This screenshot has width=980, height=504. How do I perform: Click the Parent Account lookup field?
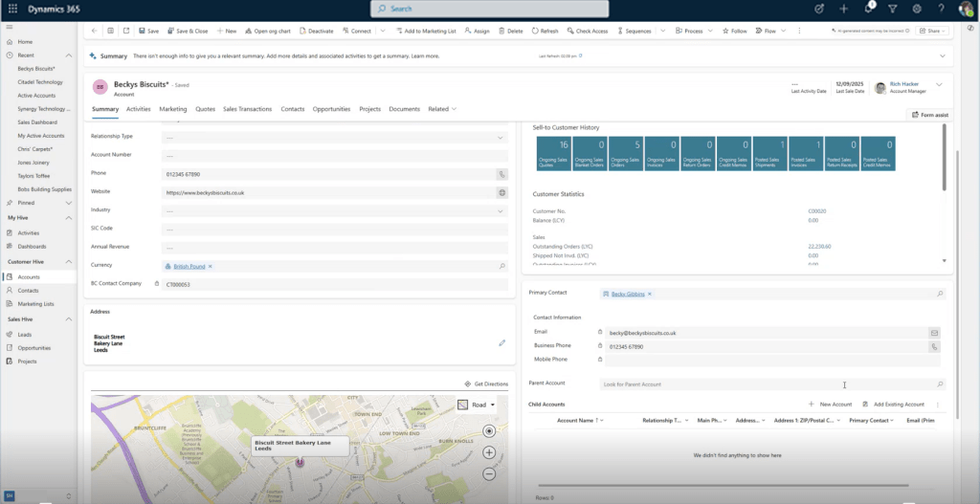click(772, 384)
